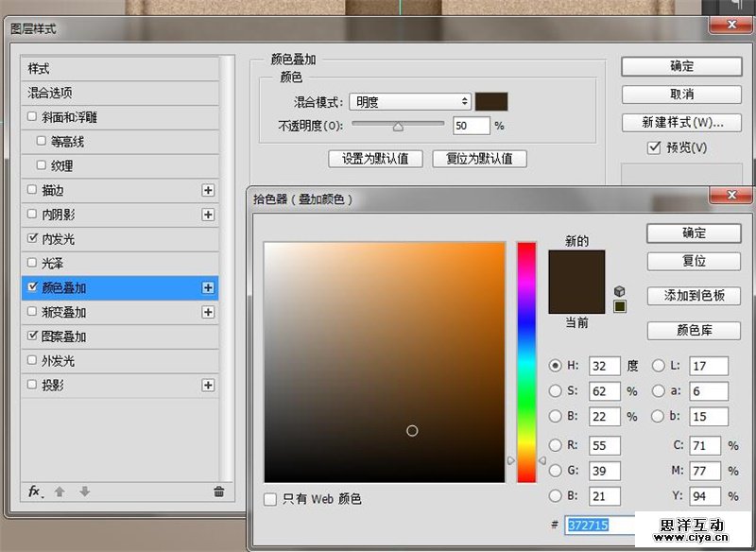Click the web-safe color cube icon
Image resolution: width=756 pixels, height=552 pixels.
point(619,291)
